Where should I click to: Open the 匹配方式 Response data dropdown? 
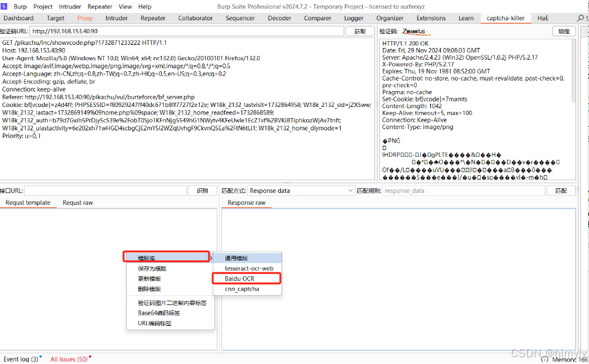click(301, 191)
